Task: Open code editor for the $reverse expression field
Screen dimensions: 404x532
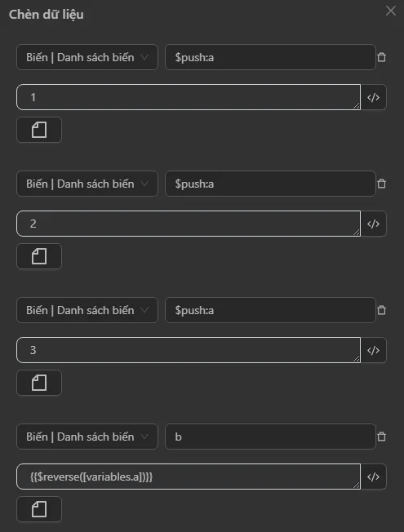Action: 374,477
